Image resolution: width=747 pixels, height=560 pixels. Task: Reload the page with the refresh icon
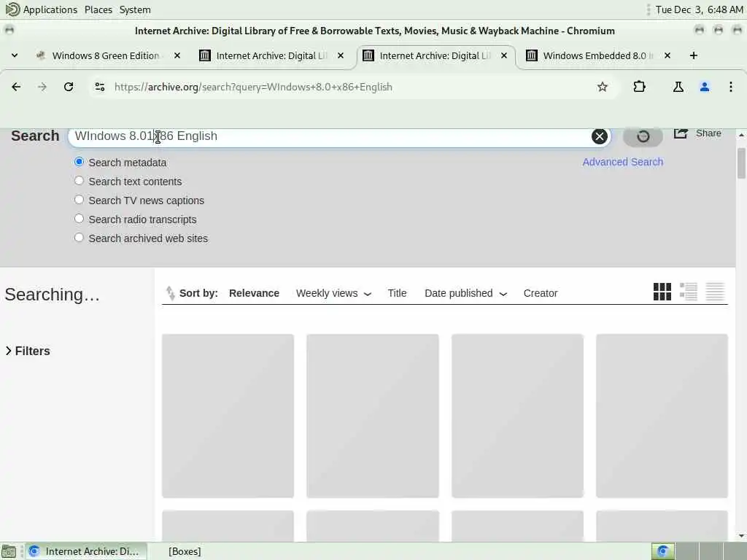[x=69, y=87]
